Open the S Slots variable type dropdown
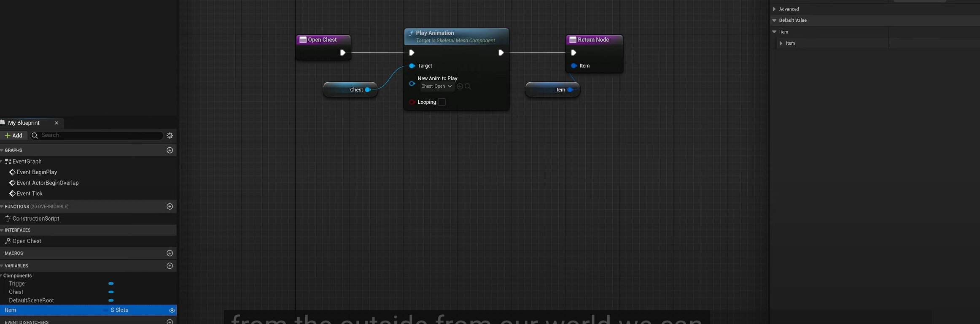980x324 pixels. pos(116,310)
